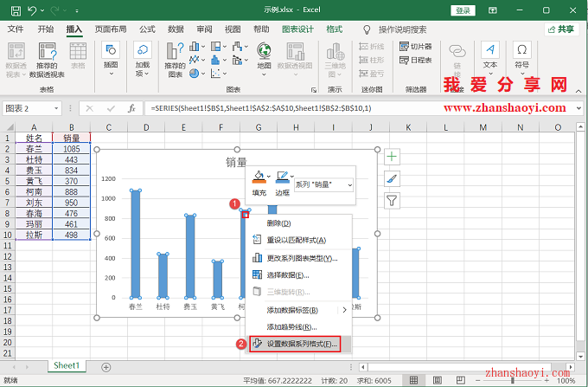The width and height of the screenshot is (588, 387).
Task: Switch to the Chart Design (图表设计) tab
Action: pyautogui.click(x=297, y=29)
